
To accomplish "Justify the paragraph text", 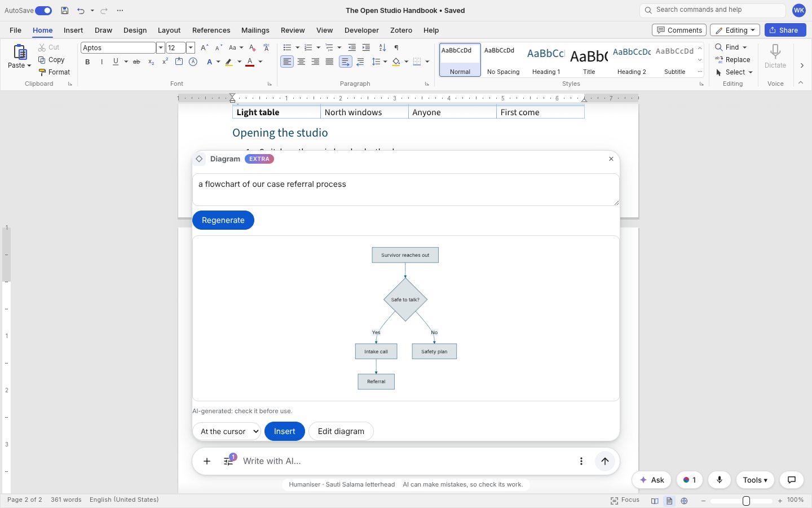I will coord(329,62).
